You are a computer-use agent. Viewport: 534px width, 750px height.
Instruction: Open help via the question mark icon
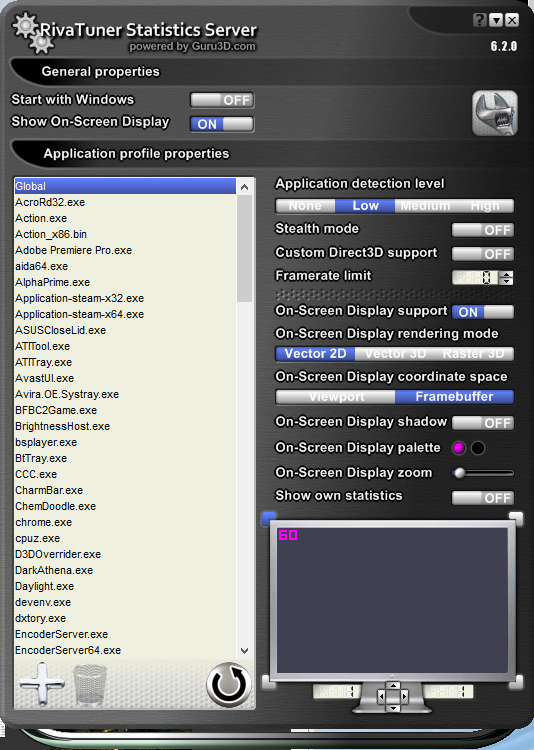click(479, 20)
